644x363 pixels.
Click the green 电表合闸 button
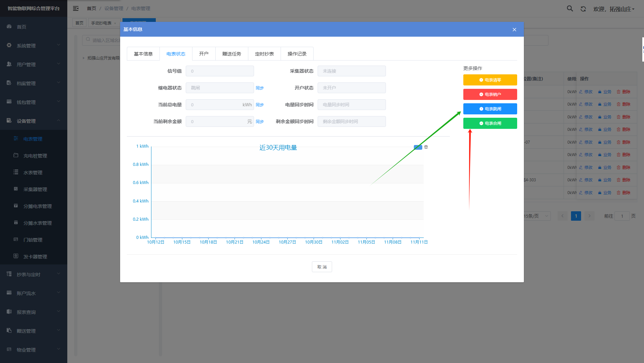(x=490, y=123)
